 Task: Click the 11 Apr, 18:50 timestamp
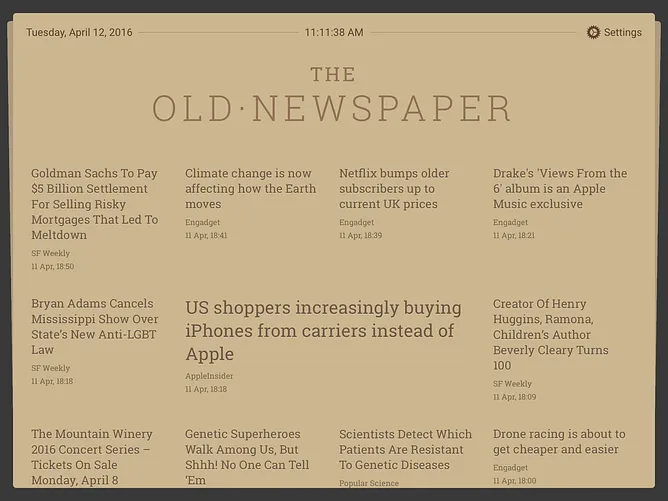tap(52, 267)
